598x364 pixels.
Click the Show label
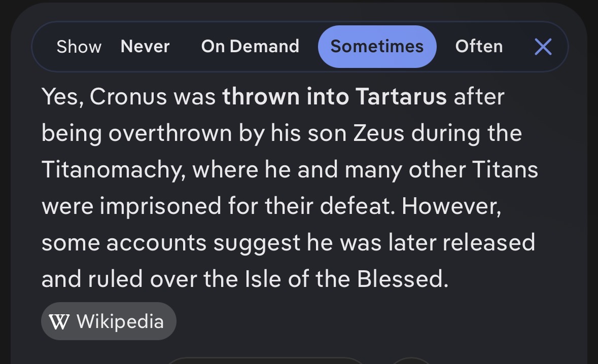click(x=79, y=47)
